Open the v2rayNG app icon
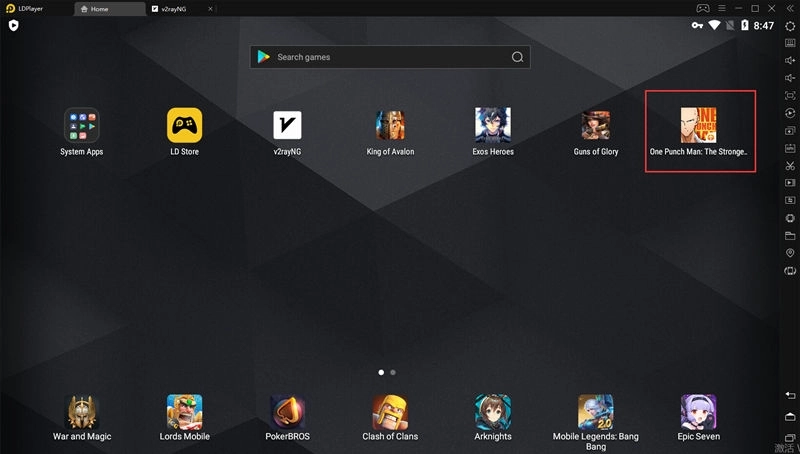The width and height of the screenshot is (800, 454). [287, 125]
